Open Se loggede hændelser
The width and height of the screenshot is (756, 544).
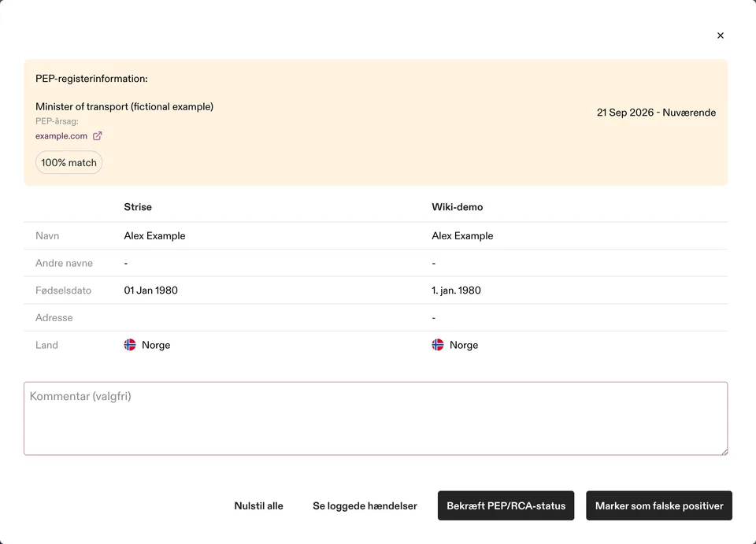[365, 506]
